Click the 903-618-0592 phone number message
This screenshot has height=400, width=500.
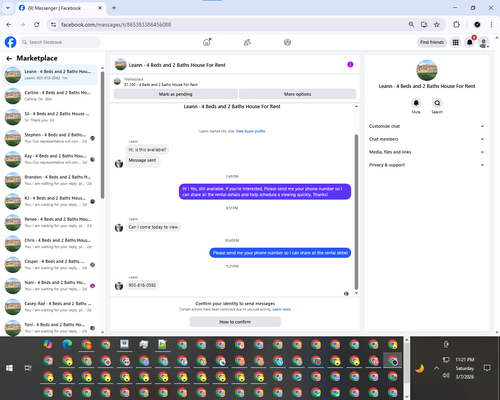click(x=142, y=285)
